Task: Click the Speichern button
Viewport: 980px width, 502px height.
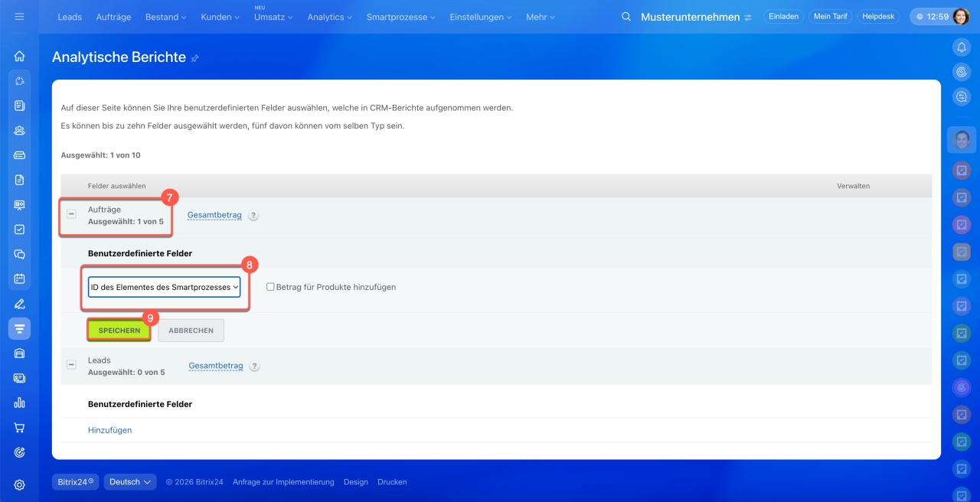Action: [x=119, y=331]
